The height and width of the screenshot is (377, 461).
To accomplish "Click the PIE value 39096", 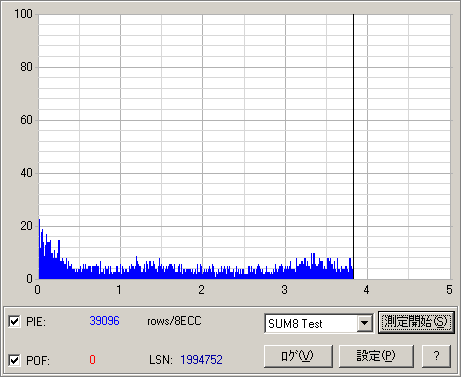I will (x=104, y=321).
